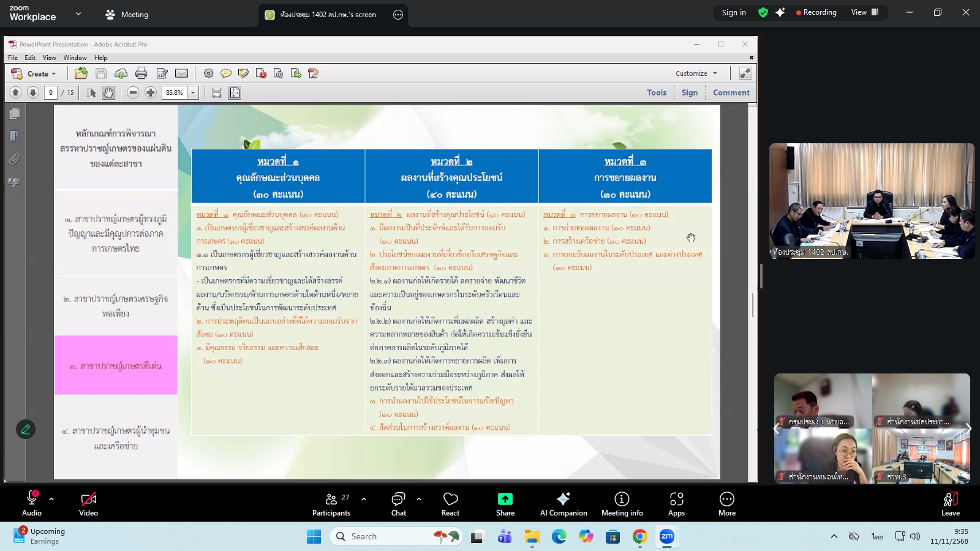The height and width of the screenshot is (551, 980).
Task: Click the Attachments paperclip icon in sidebar
Action: (14, 159)
